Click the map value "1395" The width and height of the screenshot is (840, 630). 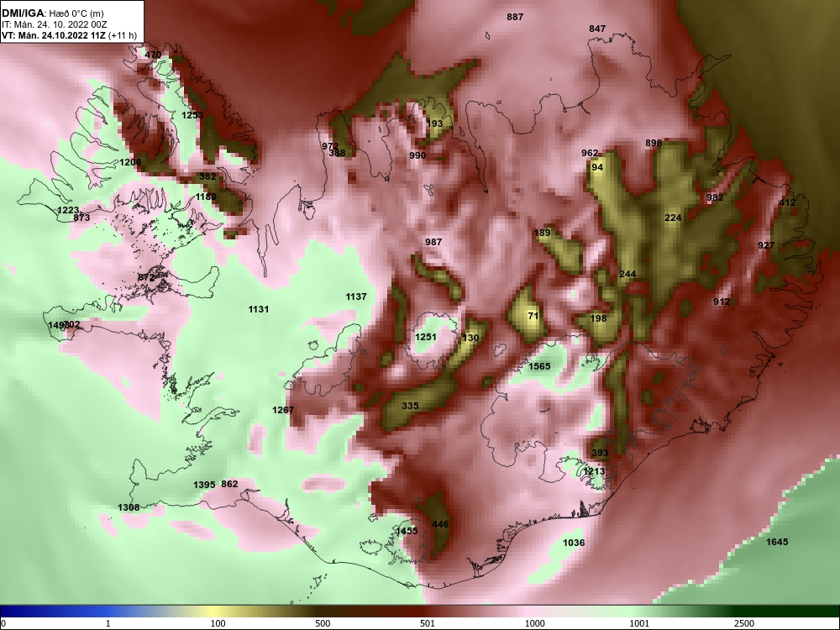pos(204,485)
